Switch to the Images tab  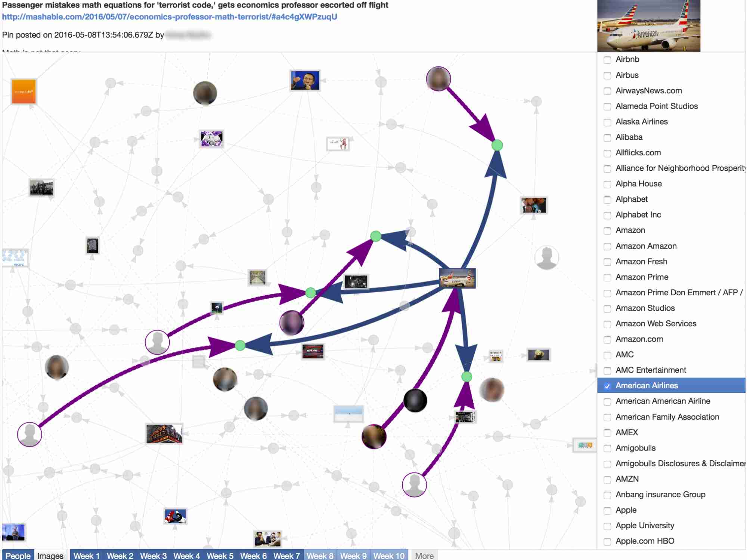pos(50,555)
